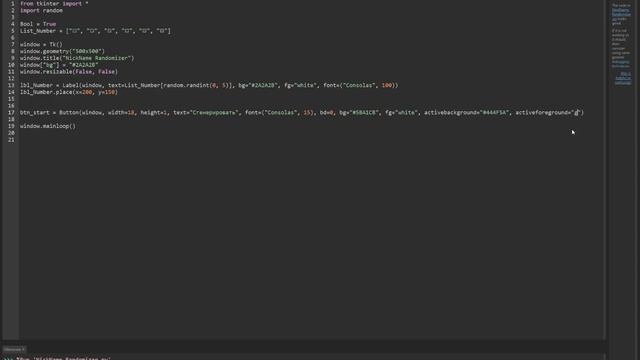Click the line 'import random'
This screenshot has height=360, width=640.
click(41, 11)
